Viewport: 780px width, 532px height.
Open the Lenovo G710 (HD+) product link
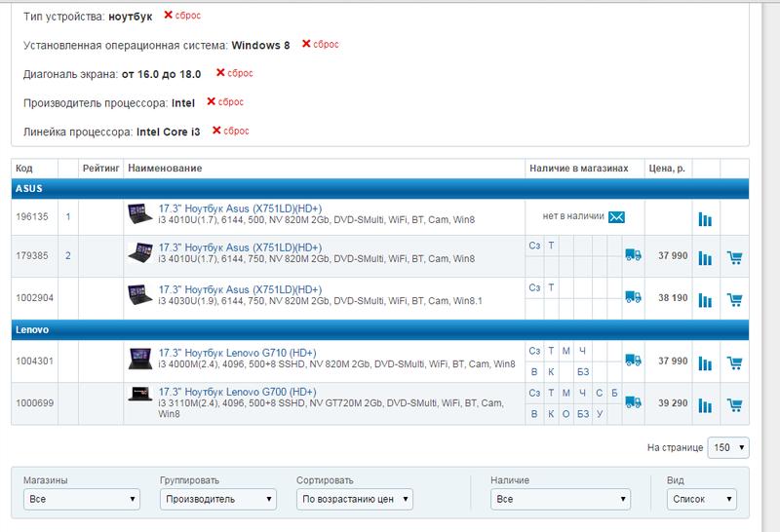237,353
